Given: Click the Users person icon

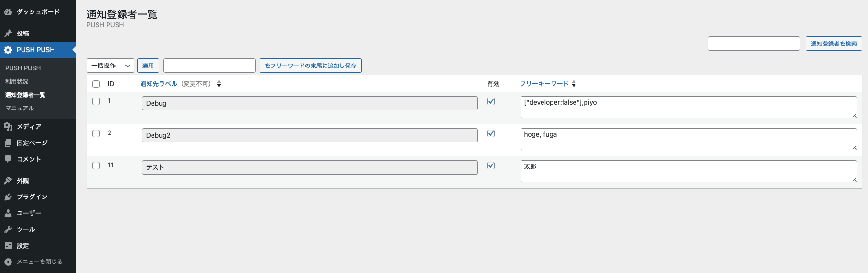Looking at the screenshot, I should tap(8, 213).
